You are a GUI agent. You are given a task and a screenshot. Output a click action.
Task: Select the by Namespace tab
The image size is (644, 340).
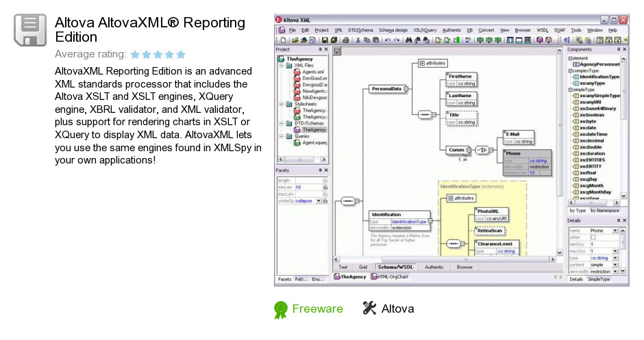[604, 211]
